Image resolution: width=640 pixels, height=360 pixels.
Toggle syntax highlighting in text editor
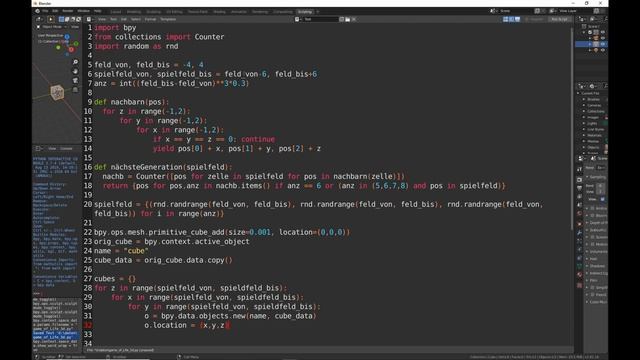click(x=518, y=19)
